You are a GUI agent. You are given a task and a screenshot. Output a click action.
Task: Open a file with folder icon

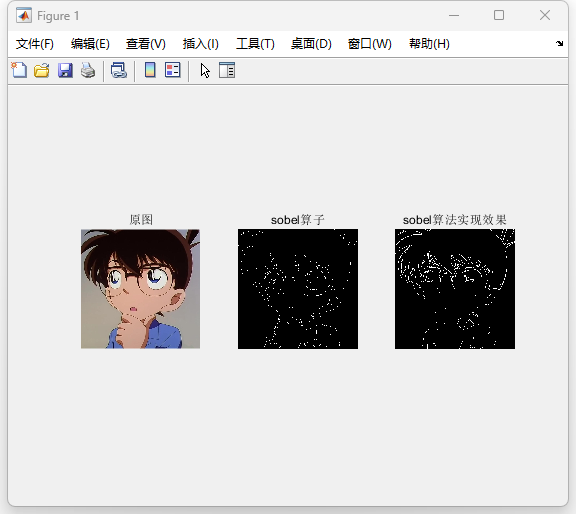pyautogui.click(x=42, y=70)
